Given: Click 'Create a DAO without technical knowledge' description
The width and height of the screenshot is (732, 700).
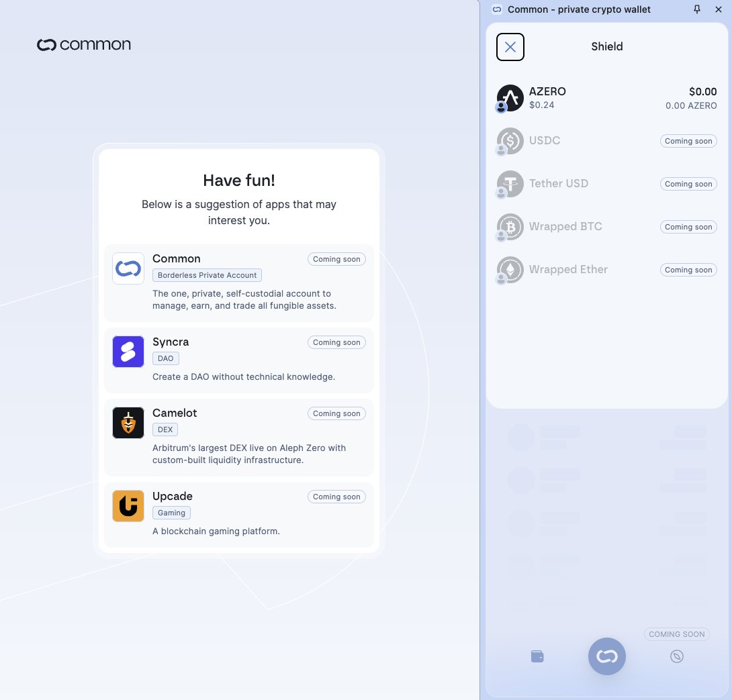Looking at the screenshot, I should point(244,377).
